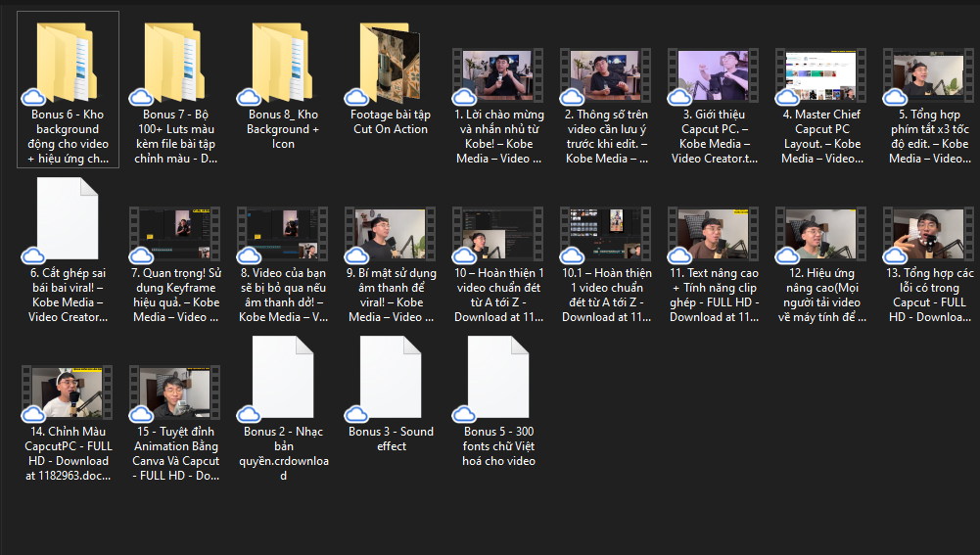The image size is (980, 555).
Task: Select video thumbnail 11. Text nâng cao
Action: click(x=713, y=234)
